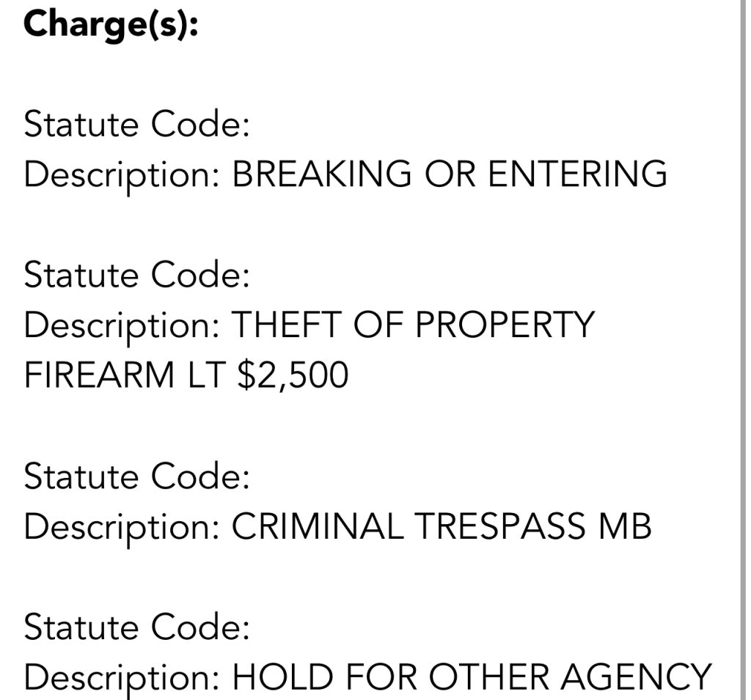
Task: Click the "$2,500" amount
Action: (x=292, y=375)
